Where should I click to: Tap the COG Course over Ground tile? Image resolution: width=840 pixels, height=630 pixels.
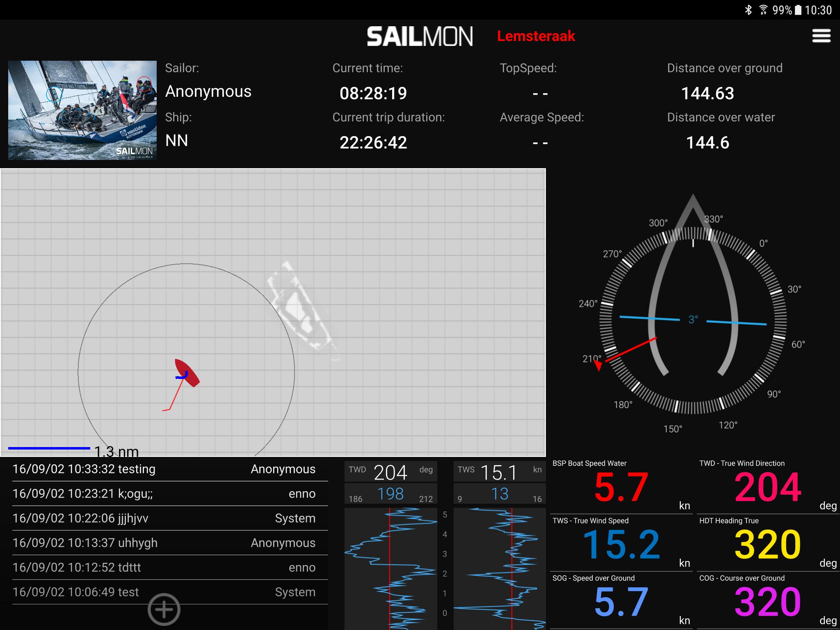pos(768,600)
